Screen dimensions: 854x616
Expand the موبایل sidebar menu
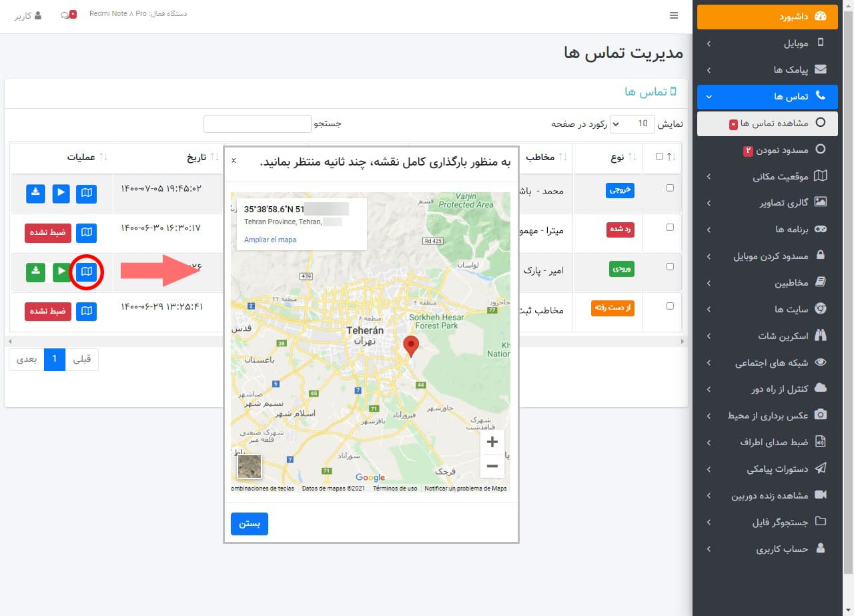(x=767, y=43)
